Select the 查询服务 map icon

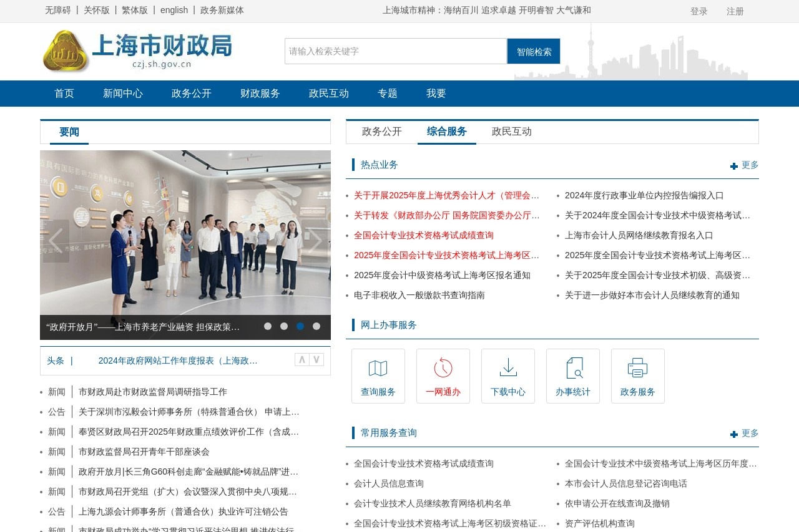click(x=378, y=369)
